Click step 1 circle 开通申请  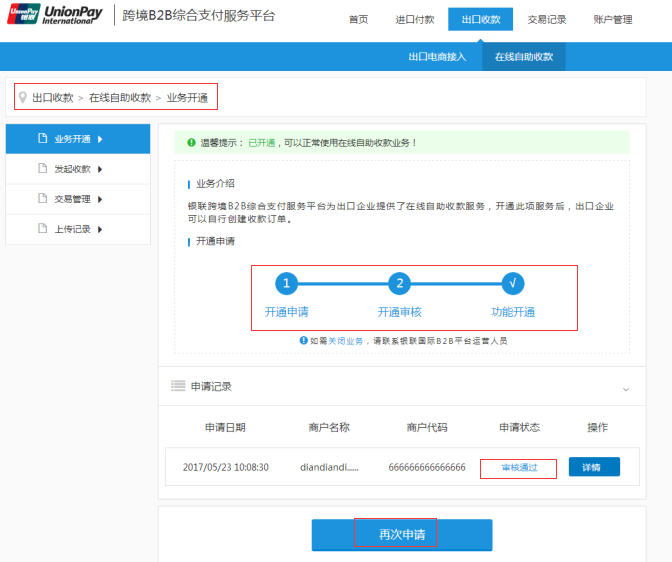coord(287,284)
